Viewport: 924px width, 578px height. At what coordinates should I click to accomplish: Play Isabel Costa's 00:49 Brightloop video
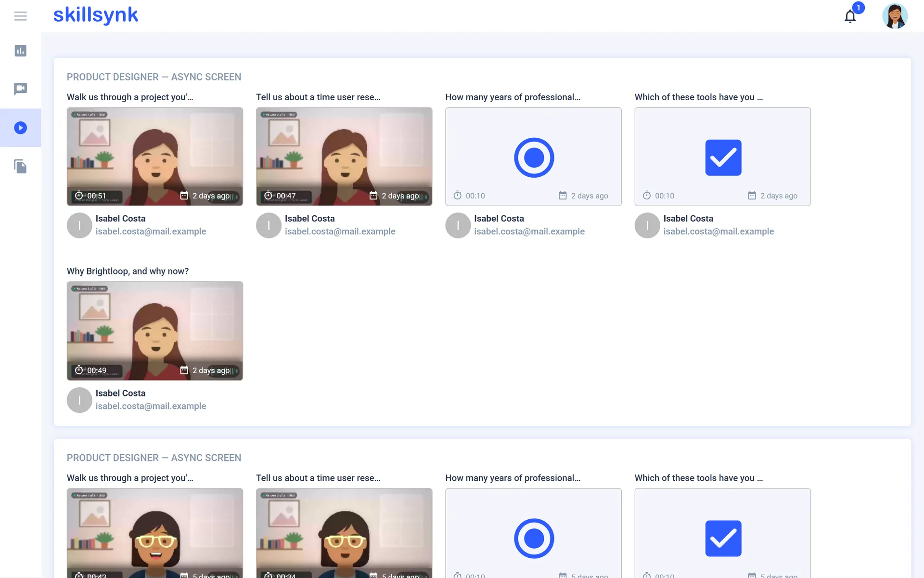pyautogui.click(x=155, y=331)
